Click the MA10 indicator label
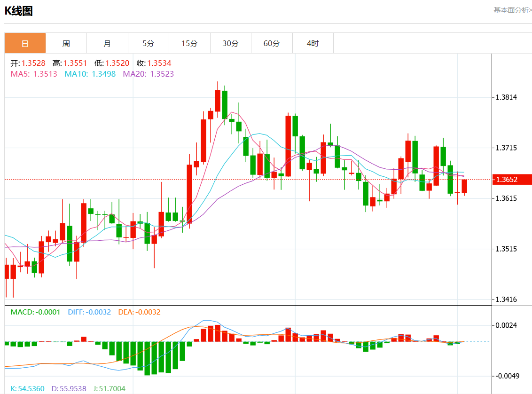532x394 pixels. (x=90, y=74)
